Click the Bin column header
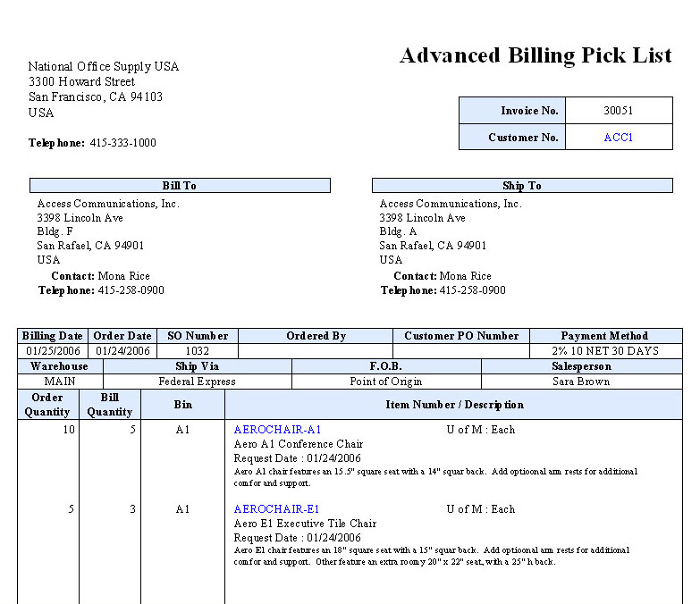The width and height of the screenshot is (700, 604). [182, 405]
